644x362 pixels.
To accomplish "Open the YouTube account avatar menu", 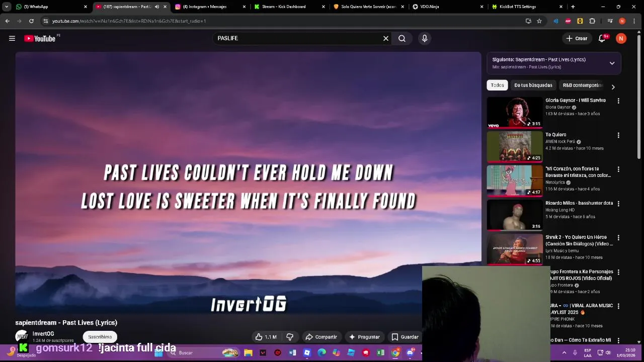I will [621, 38].
